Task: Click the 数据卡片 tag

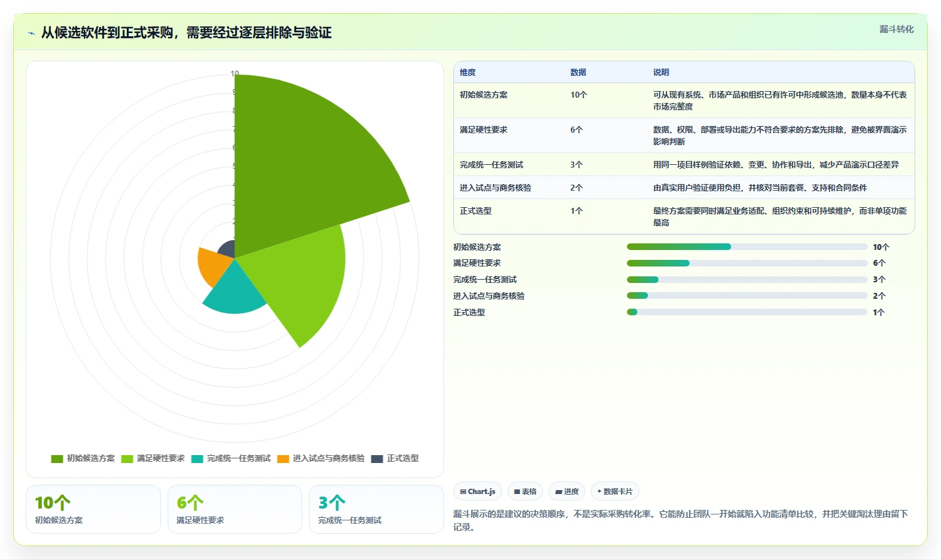Action: (615, 491)
